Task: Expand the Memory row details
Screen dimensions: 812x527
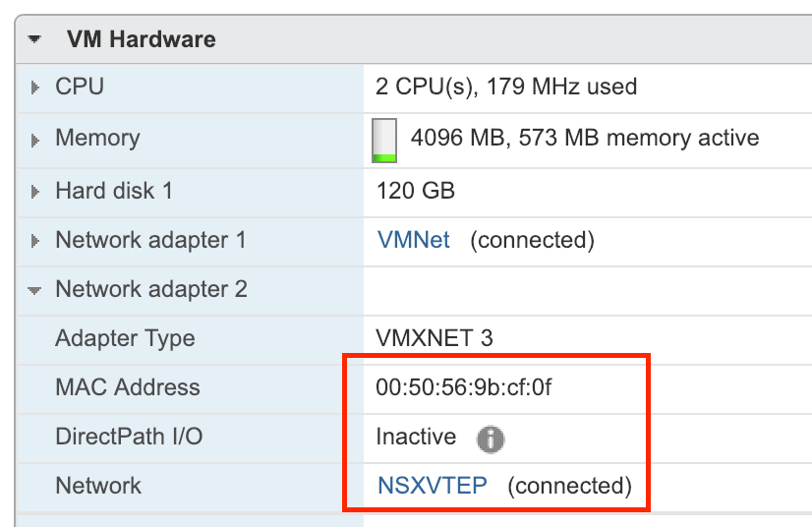Action: [x=36, y=139]
